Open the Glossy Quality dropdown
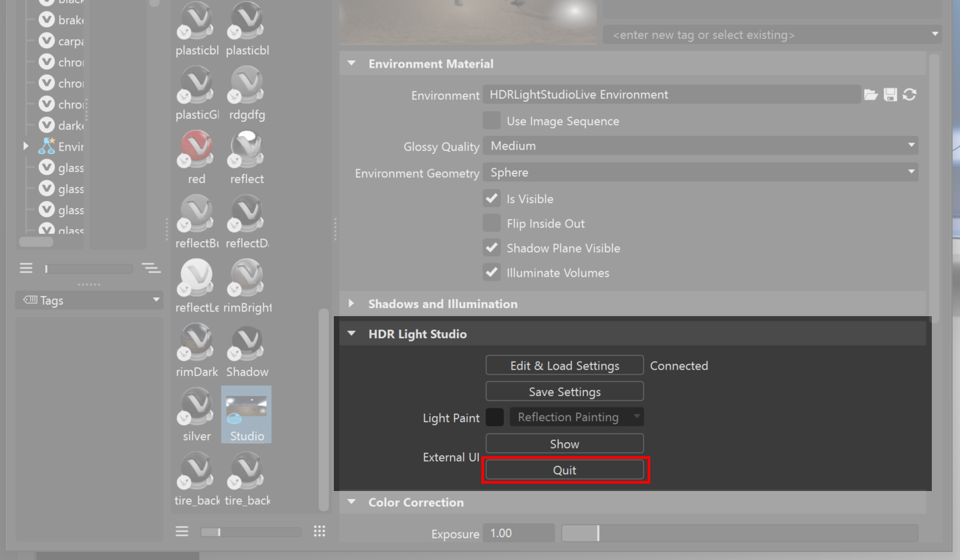Viewport: 960px width, 560px height. pyautogui.click(x=700, y=145)
